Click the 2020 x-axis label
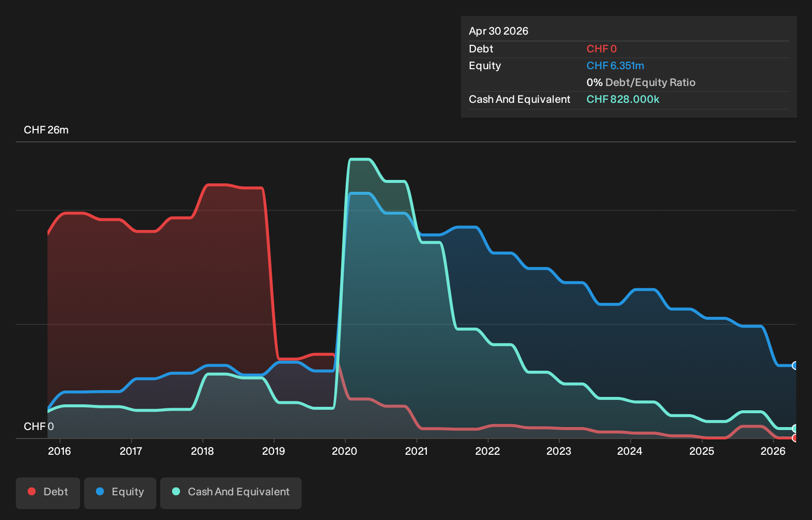Viewport: 812px width, 520px height. click(345, 451)
